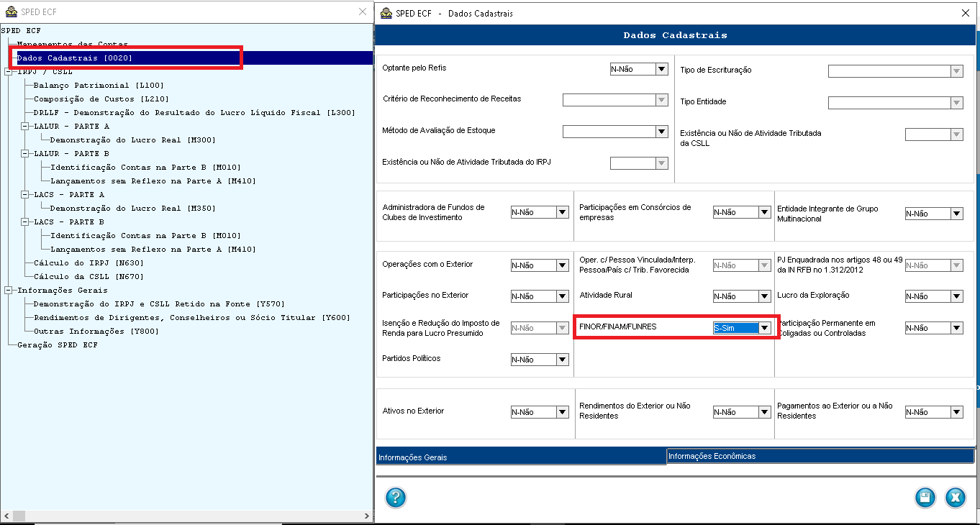Click the round X cancel icon beside save

(x=955, y=497)
